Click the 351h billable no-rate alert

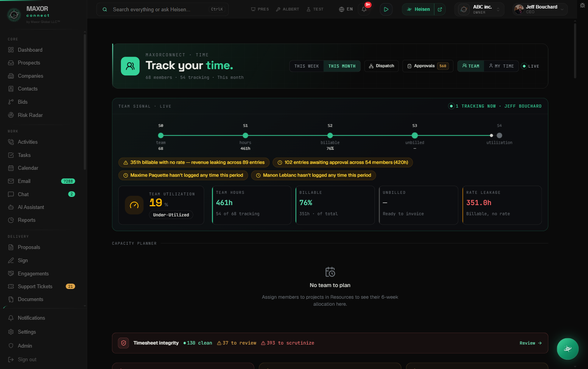[x=194, y=162]
